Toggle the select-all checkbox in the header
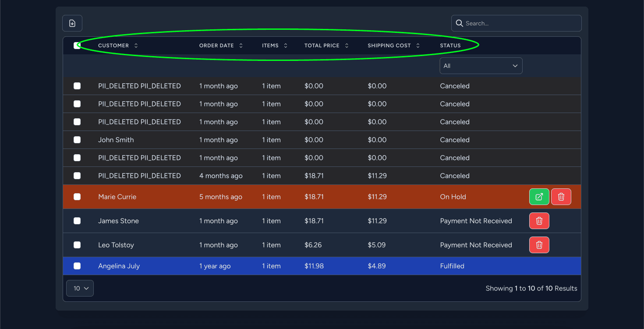This screenshot has width=644, height=329. click(x=78, y=45)
